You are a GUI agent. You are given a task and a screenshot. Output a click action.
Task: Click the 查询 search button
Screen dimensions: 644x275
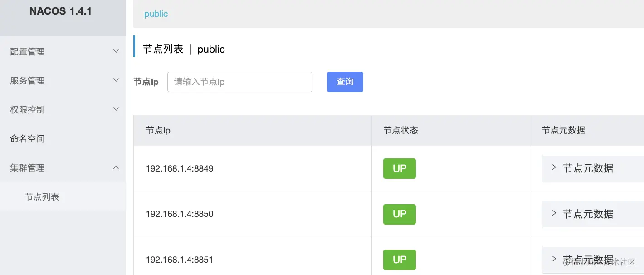pos(345,82)
